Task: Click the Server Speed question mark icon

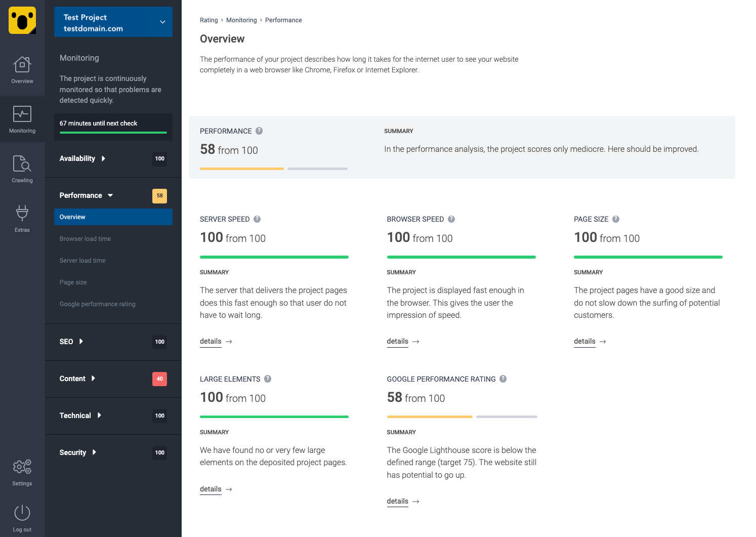Action: tap(257, 219)
